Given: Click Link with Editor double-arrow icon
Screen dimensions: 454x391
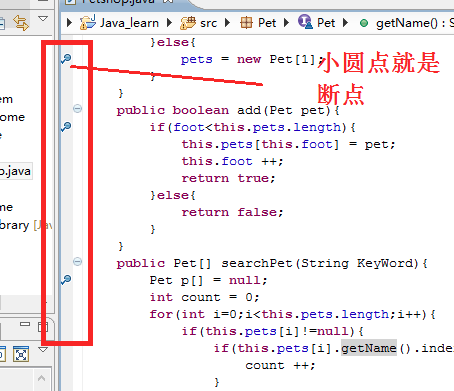Looking at the screenshot, I should [x=21, y=23].
